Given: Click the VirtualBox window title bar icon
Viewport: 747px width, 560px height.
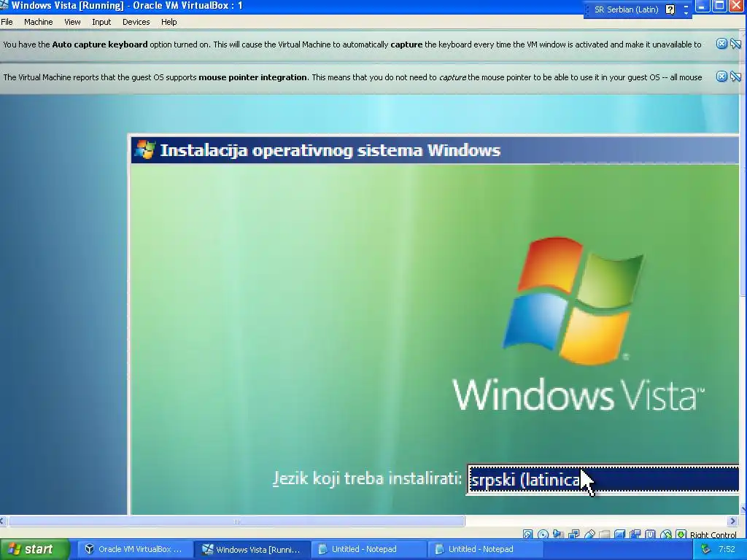Looking at the screenshot, I should coord(4,5).
